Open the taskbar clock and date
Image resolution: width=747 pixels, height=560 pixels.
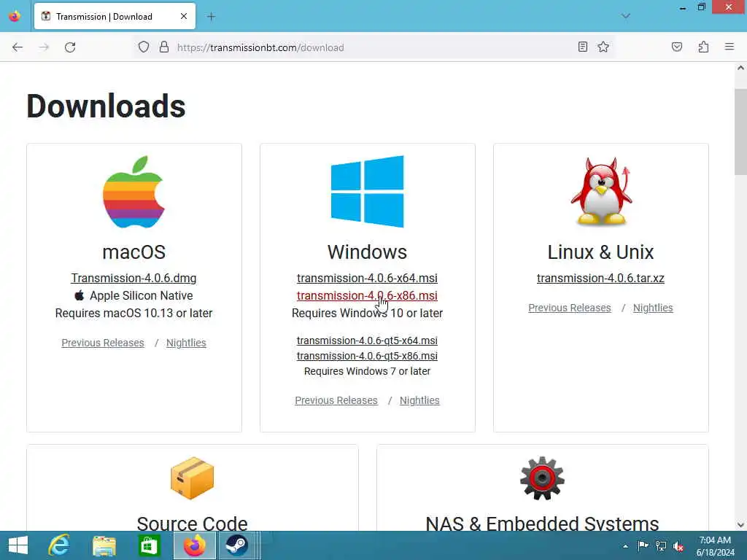click(x=715, y=546)
